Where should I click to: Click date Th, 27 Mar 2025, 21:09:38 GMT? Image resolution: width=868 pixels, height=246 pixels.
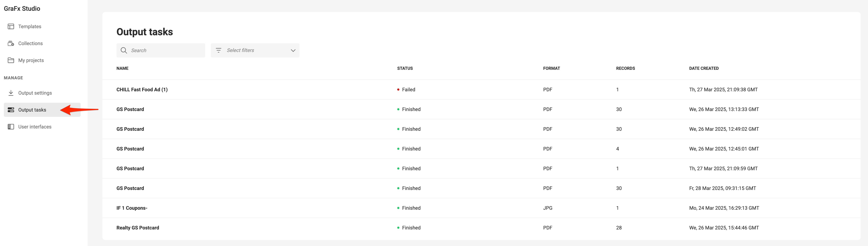(x=723, y=89)
